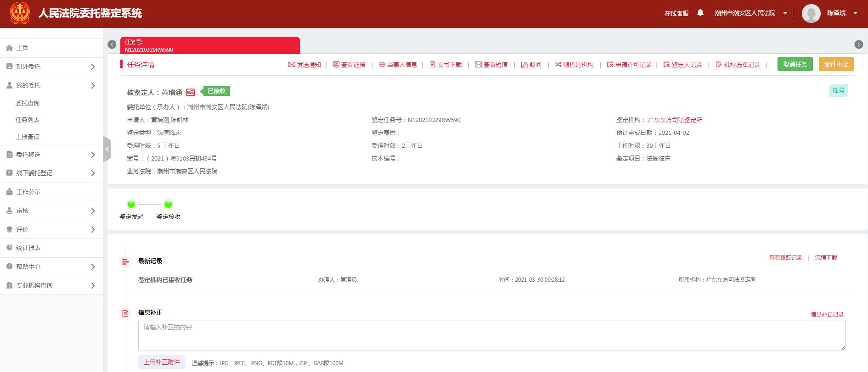Image resolution: width=868 pixels, height=372 pixels.
Task: Click the 摇号 tag button
Action: (x=839, y=90)
